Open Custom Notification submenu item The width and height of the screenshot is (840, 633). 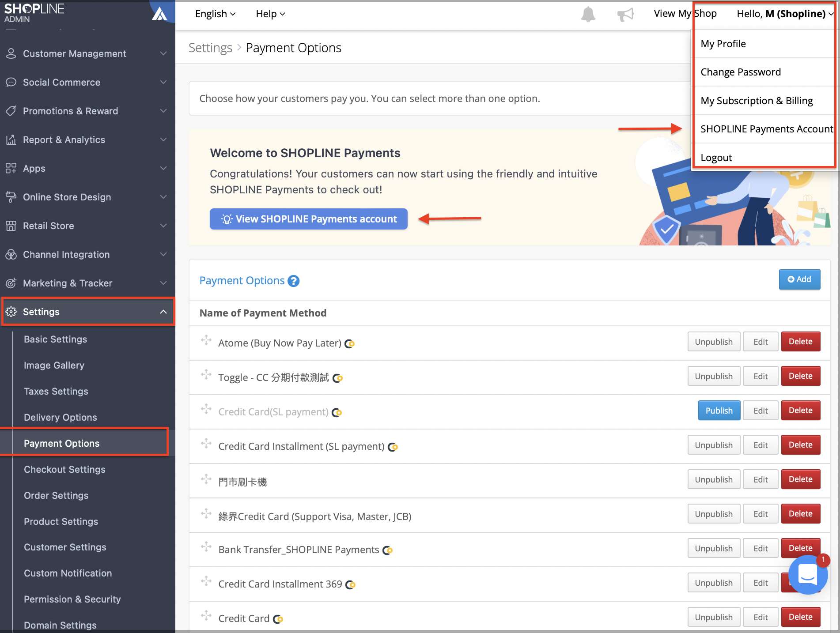68,573
